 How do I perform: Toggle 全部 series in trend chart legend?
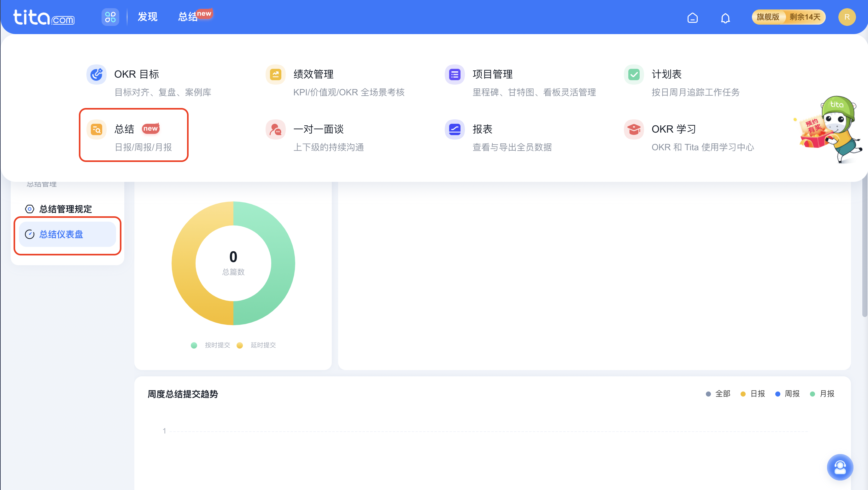pos(718,394)
